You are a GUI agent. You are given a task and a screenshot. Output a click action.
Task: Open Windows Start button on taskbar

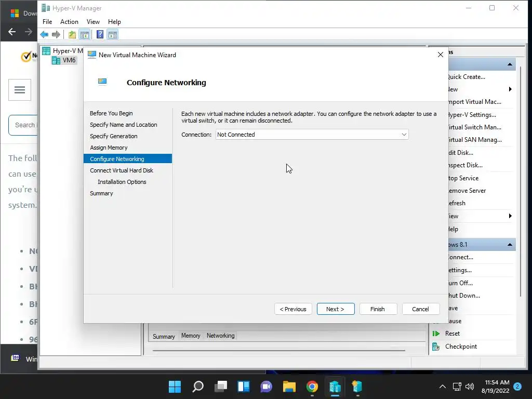[175, 387]
